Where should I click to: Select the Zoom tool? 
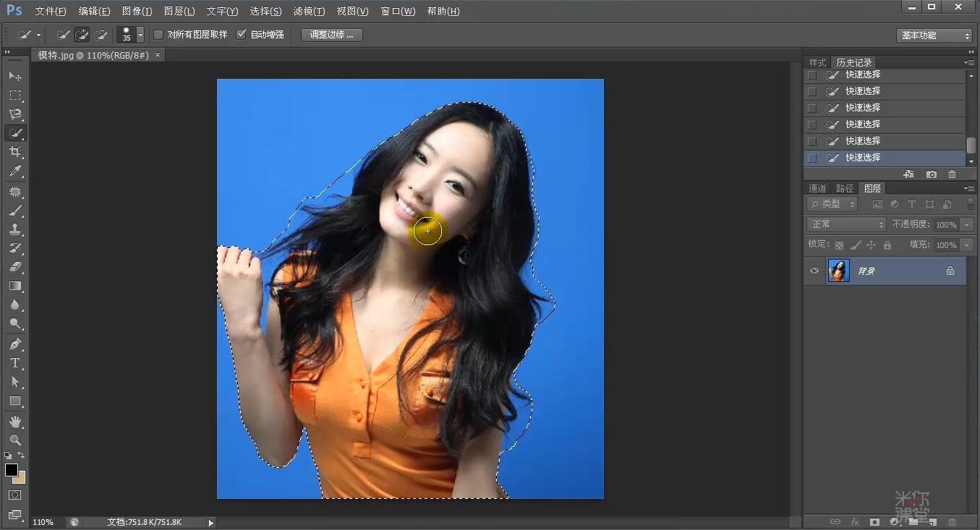[15, 440]
